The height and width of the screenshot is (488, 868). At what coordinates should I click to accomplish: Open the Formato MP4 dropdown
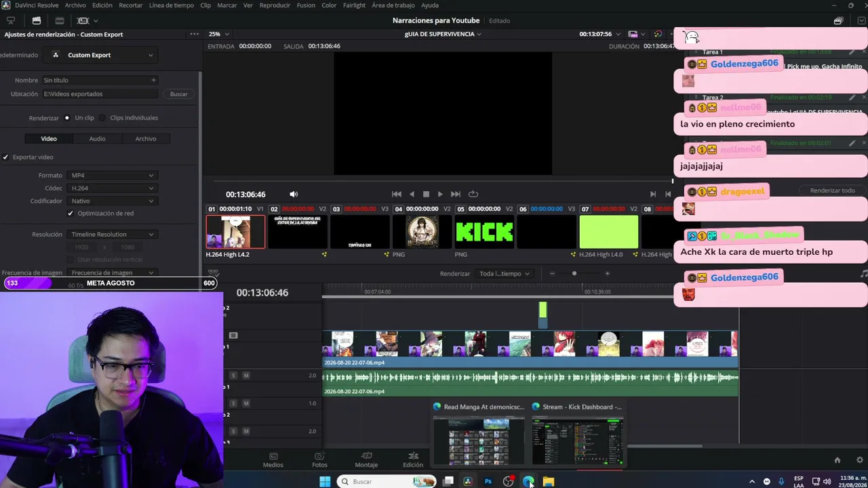tap(113, 176)
